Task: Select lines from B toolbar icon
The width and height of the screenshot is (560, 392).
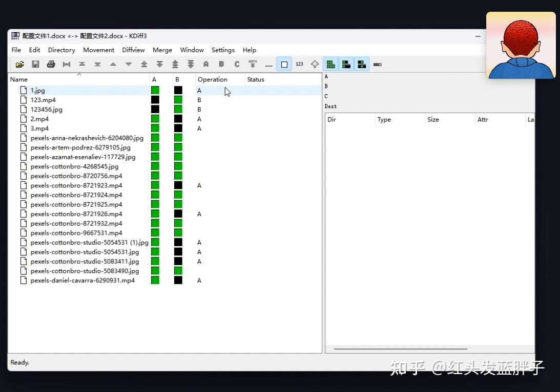Action: pos(221,64)
